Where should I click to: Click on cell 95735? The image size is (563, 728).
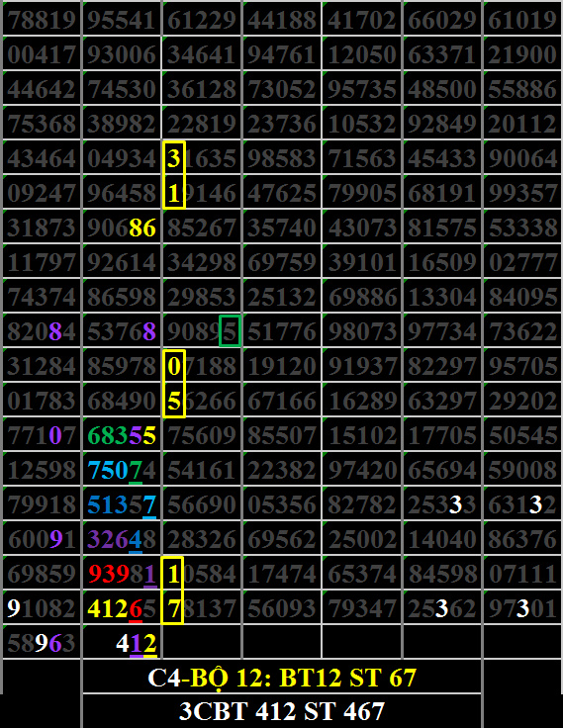click(362, 88)
